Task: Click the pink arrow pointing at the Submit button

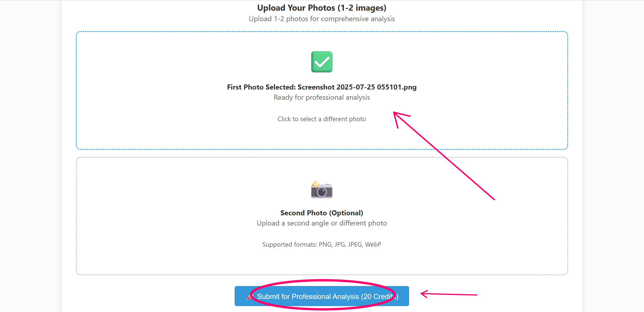Action: [x=449, y=294]
